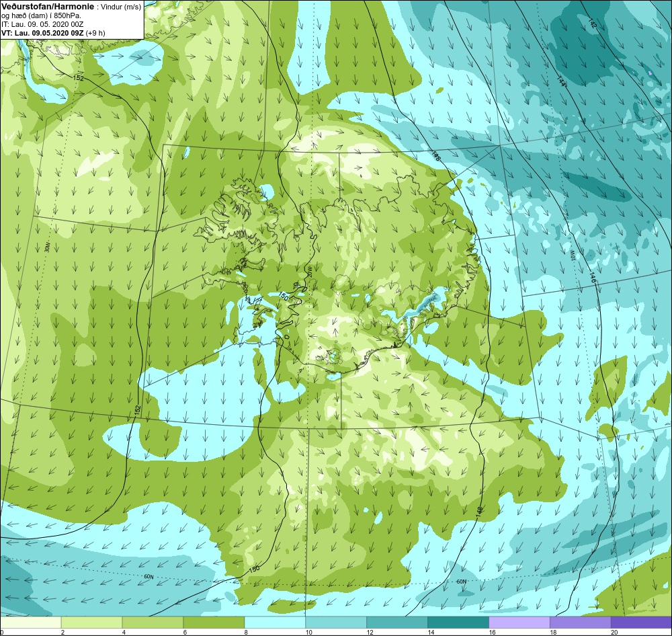
Task: Select the 'VT: Lau. 09.05.2020 09Z' valid time
Action: pyautogui.click(x=42, y=33)
